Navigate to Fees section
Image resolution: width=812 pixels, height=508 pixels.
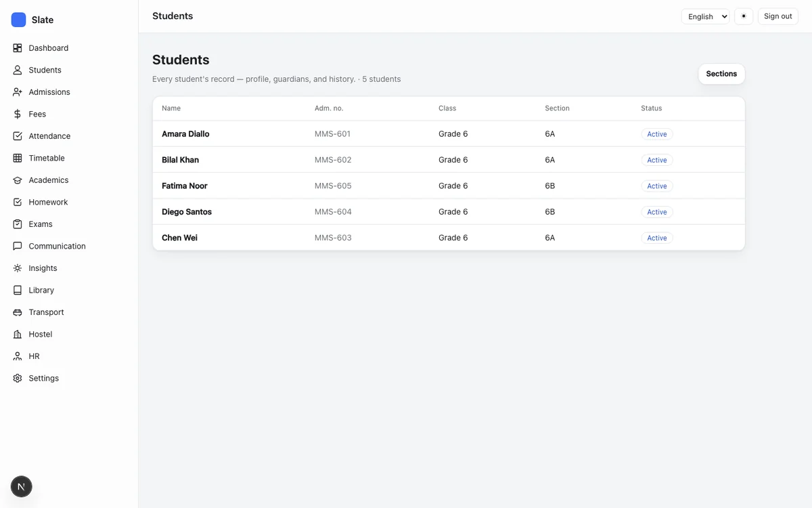pyautogui.click(x=37, y=114)
